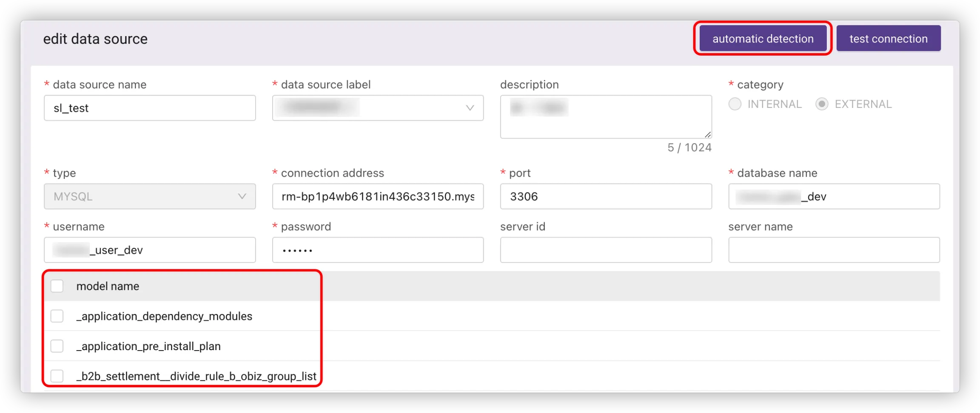980x413 pixels.
Task: Click inside the description text area
Action: coord(605,117)
